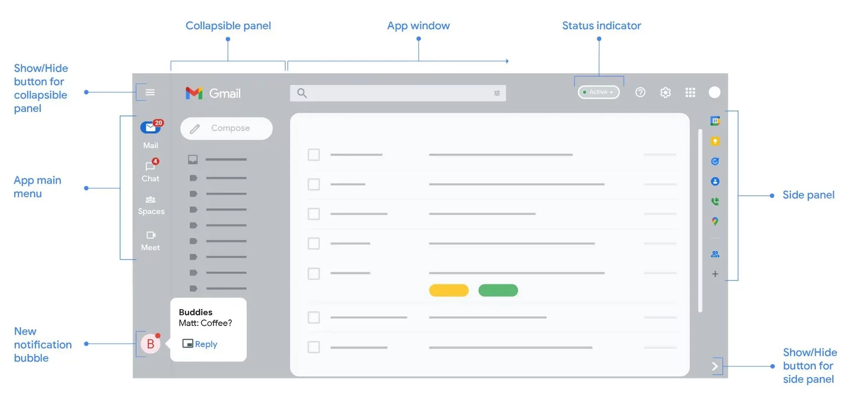The image size is (868, 400).
Task: Select the first email's checkbox
Action: tap(314, 154)
